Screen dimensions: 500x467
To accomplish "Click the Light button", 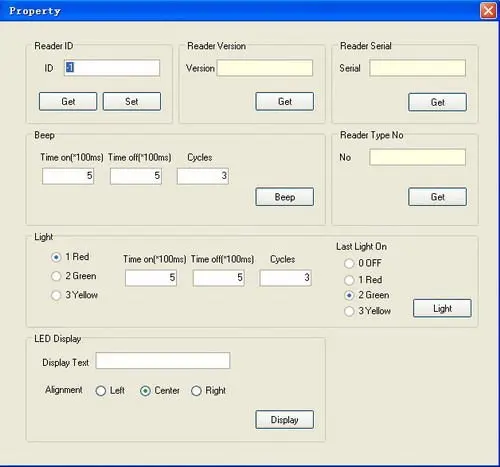I will coord(442,308).
